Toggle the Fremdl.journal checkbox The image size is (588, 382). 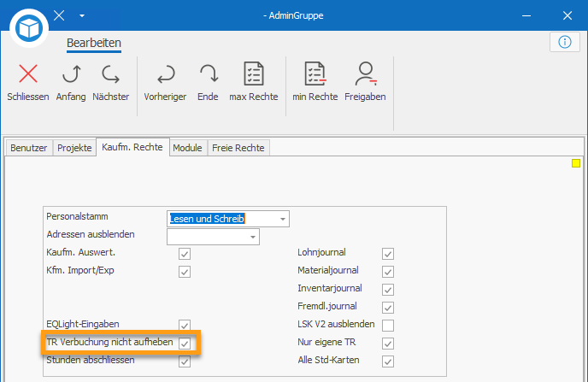[388, 308]
